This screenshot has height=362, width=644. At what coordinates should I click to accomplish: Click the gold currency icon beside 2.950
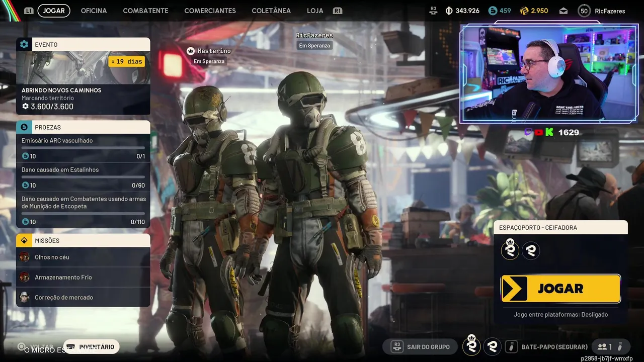pos(524,11)
